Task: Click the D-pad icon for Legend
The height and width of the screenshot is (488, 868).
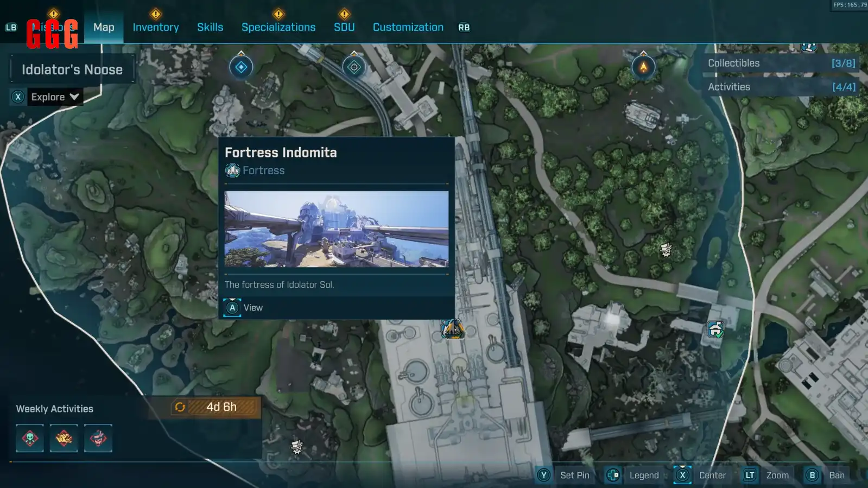Action: pyautogui.click(x=613, y=475)
